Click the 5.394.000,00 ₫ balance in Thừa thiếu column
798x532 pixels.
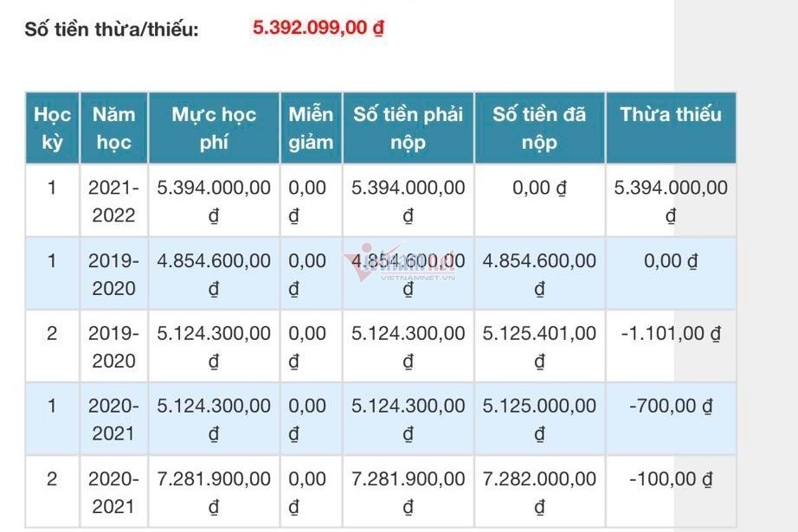[671, 201]
